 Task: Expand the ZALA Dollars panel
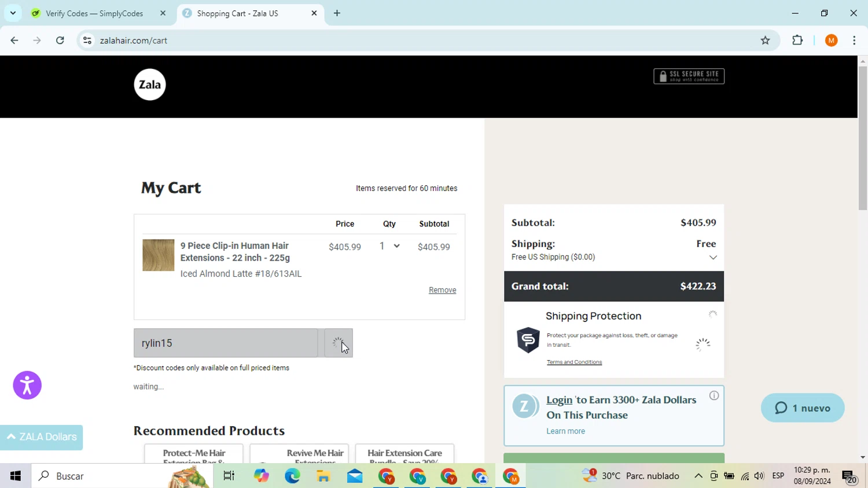pyautogui.click(x=42, y=437)
